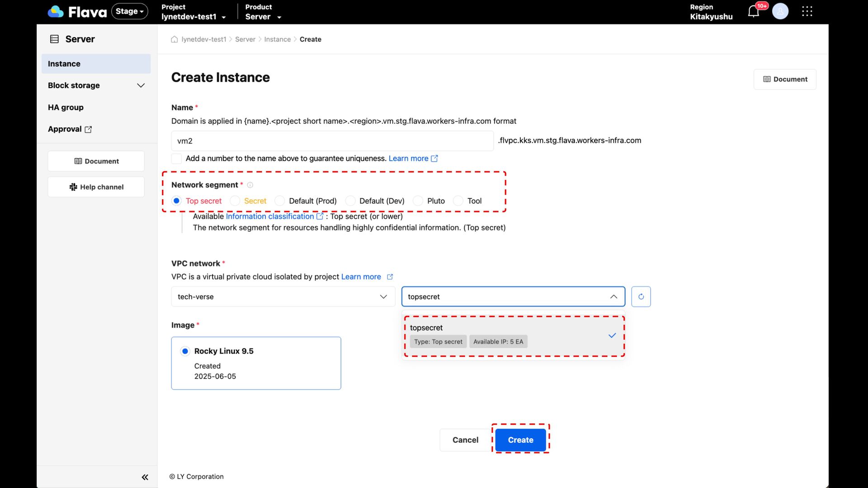Click external link icon after VPC Learn more

click(x=390, y=277)
